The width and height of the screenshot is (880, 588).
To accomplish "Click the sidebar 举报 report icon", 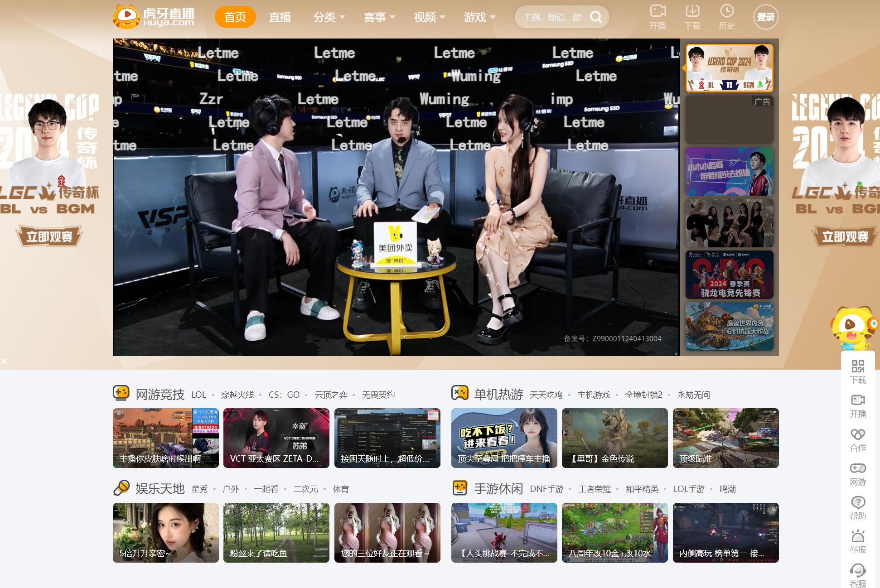I will click(858, 536).
